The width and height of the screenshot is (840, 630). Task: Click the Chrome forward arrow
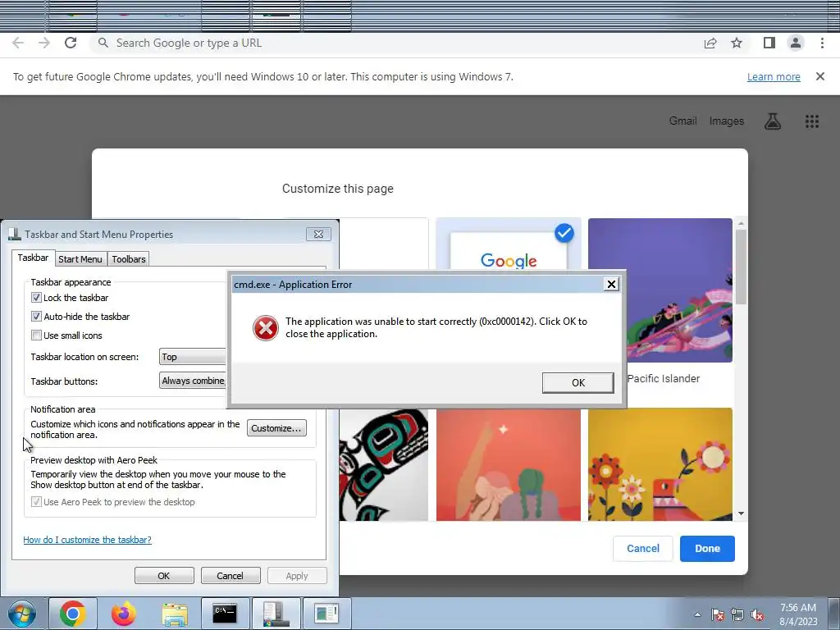tap(44, 43)
